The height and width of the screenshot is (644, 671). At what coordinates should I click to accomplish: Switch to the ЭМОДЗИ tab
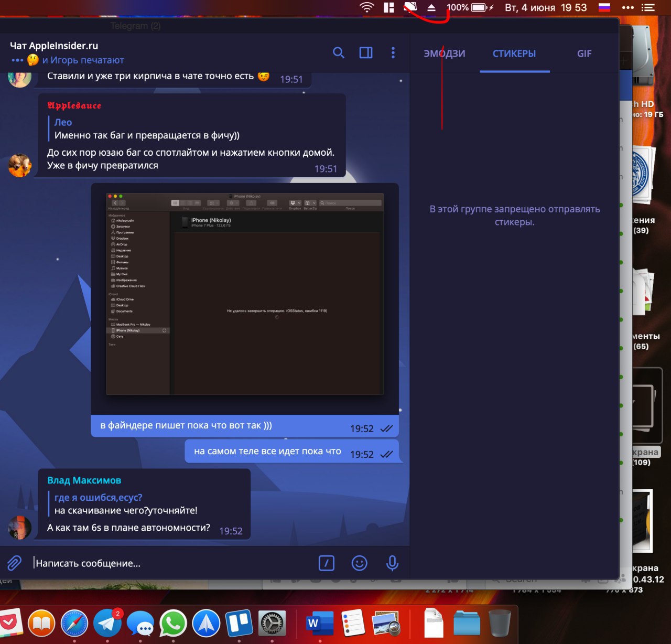pyautogui.click(x=445, y=53)
